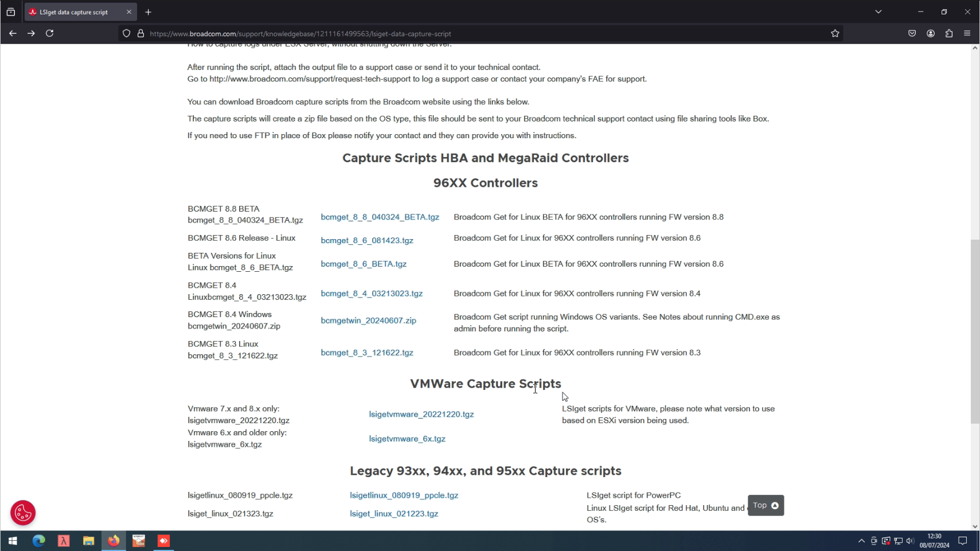The height and width of the screenshot is (551, 980).
Task: Launch Microsoft Edge from taskbar
Action: point(38,541)
